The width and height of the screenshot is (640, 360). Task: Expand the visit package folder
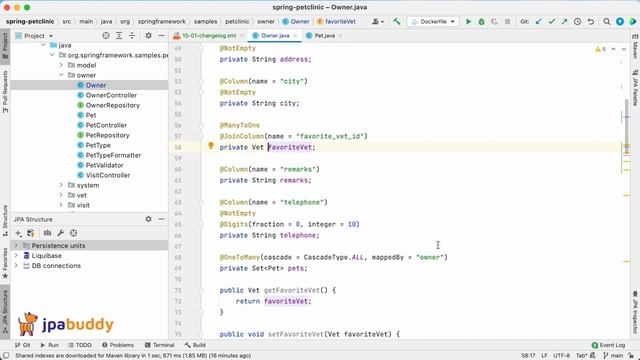tap(61, 205)
